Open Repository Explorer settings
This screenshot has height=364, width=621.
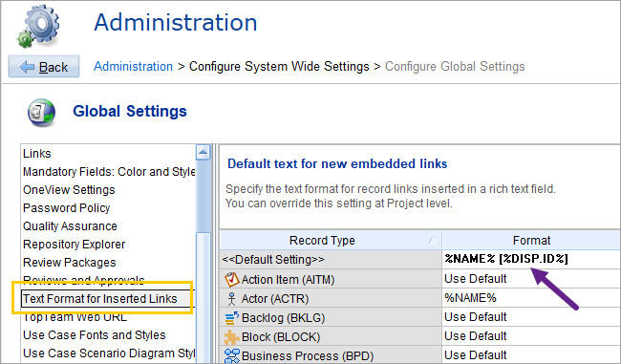75,245
